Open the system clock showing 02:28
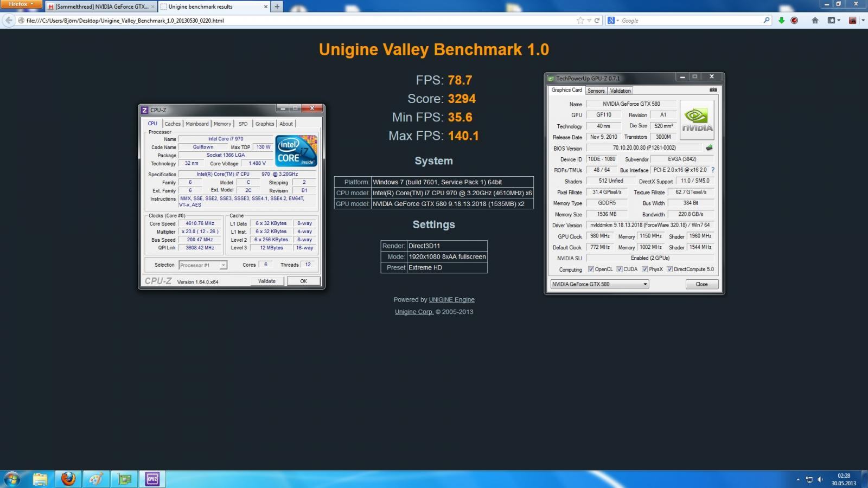Screen dimensions: 868x488 (x=844, y=479)
